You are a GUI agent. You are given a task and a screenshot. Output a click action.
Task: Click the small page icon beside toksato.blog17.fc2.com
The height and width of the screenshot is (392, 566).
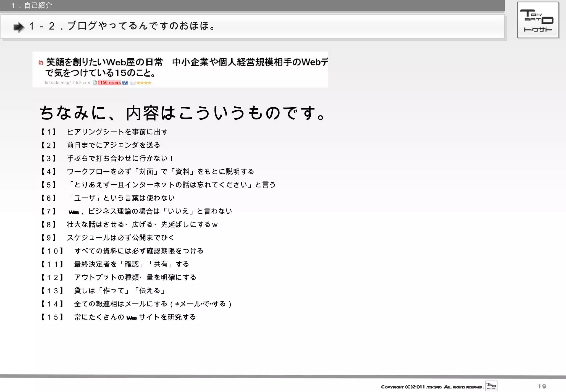pyautogui.click(x=95, y=82)
